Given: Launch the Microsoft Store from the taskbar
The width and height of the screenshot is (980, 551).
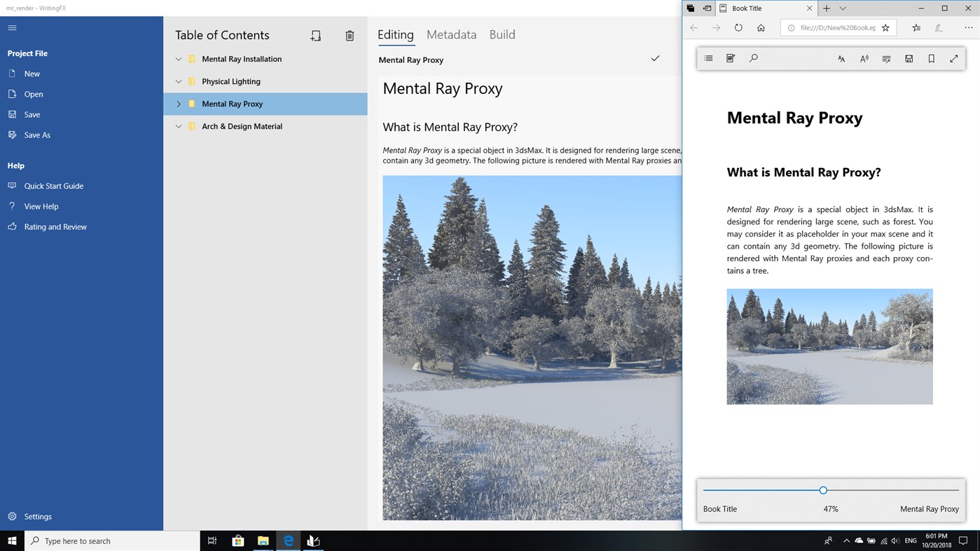Looking at the screenshot, I should coord(237,540).
